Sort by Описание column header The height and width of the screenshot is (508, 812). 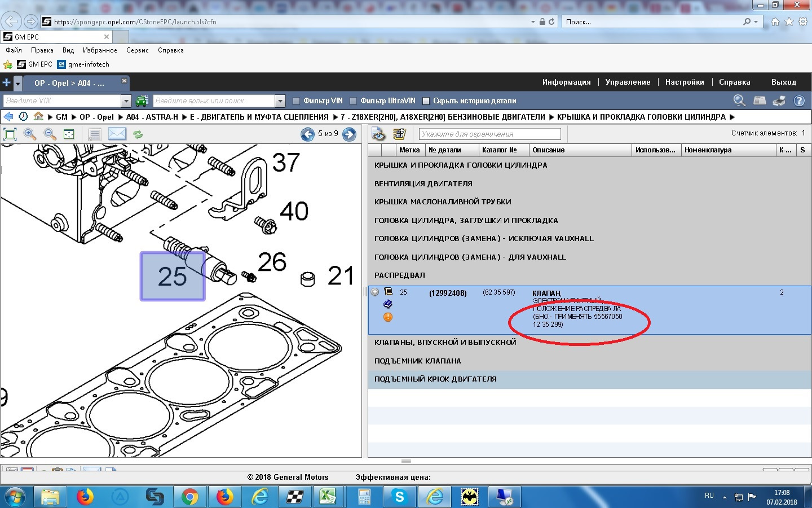tap(580, 150)
